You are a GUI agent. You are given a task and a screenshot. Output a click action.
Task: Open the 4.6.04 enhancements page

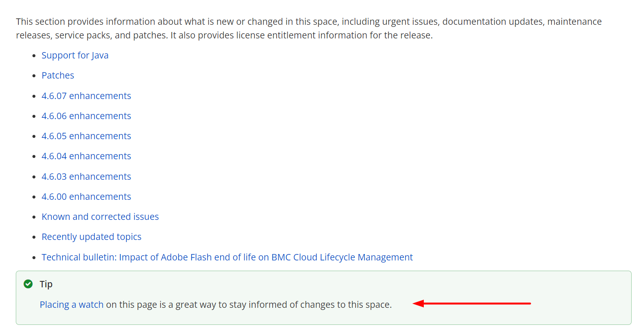(86, 156)
